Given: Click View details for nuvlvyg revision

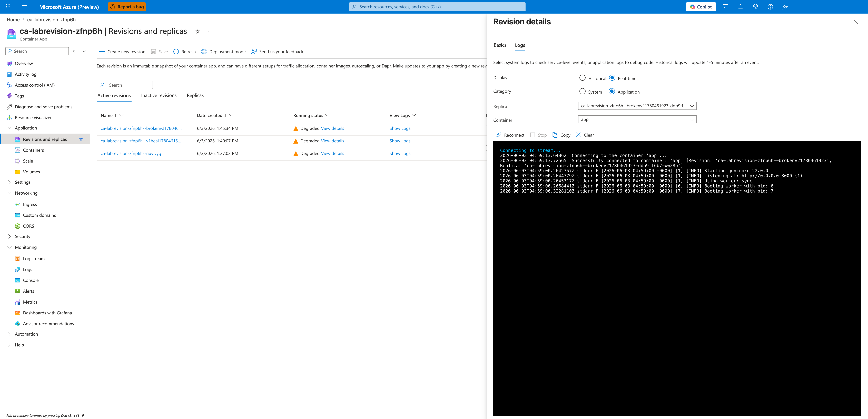Looking at the screenshot, I should [x=333, y=154].
